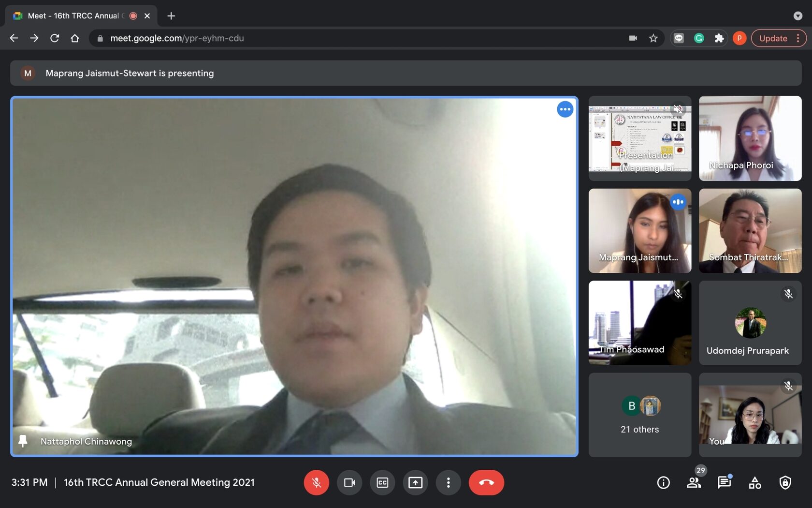Click the Present now button

pos(415,482)
